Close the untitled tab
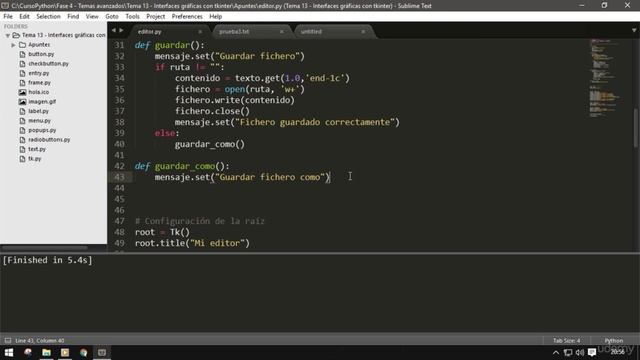This screenshot has height=360, width=640. pyautogui.click(x=363, y=31)
